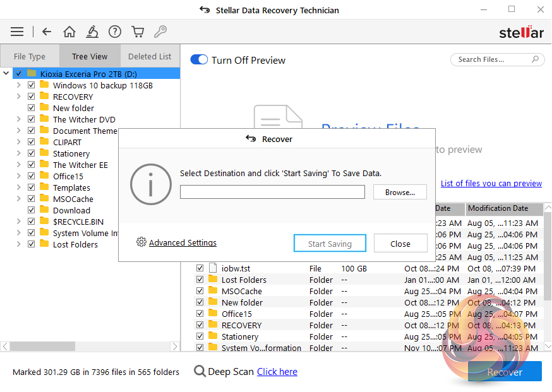The height and width of the screenshot is (392, 552).
Task: Uncheck The Witcher DVD checkbox
Action: 32,119
